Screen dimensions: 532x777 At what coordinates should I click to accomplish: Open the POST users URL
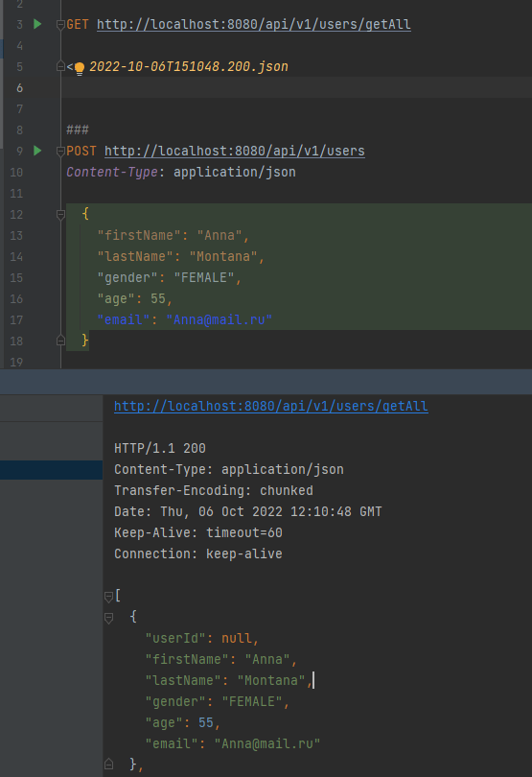(234, 151)
